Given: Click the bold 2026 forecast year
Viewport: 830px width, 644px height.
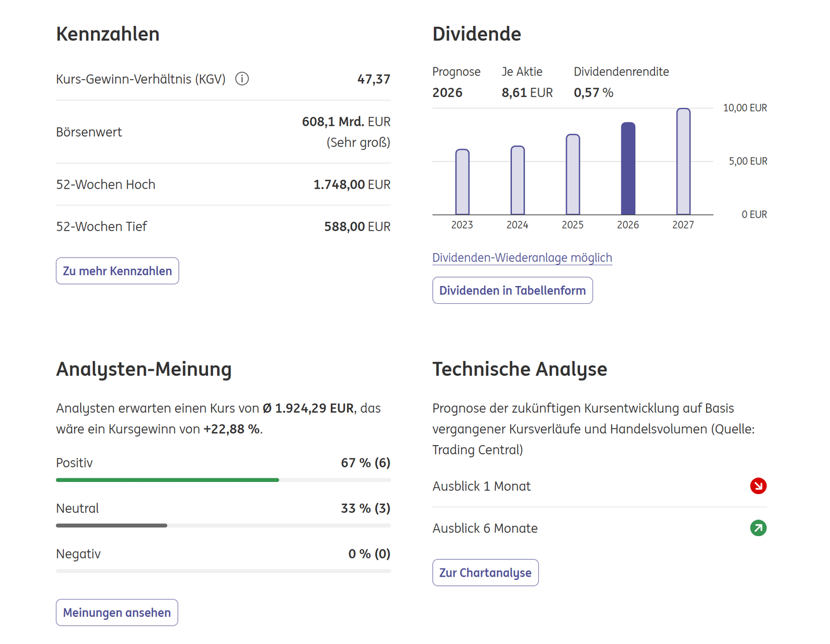Looking at the screenshot, I should [447, 93].
